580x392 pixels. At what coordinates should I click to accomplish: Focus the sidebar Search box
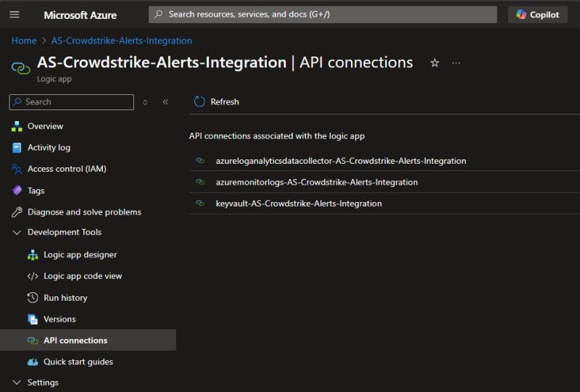(x=71, y=101)
